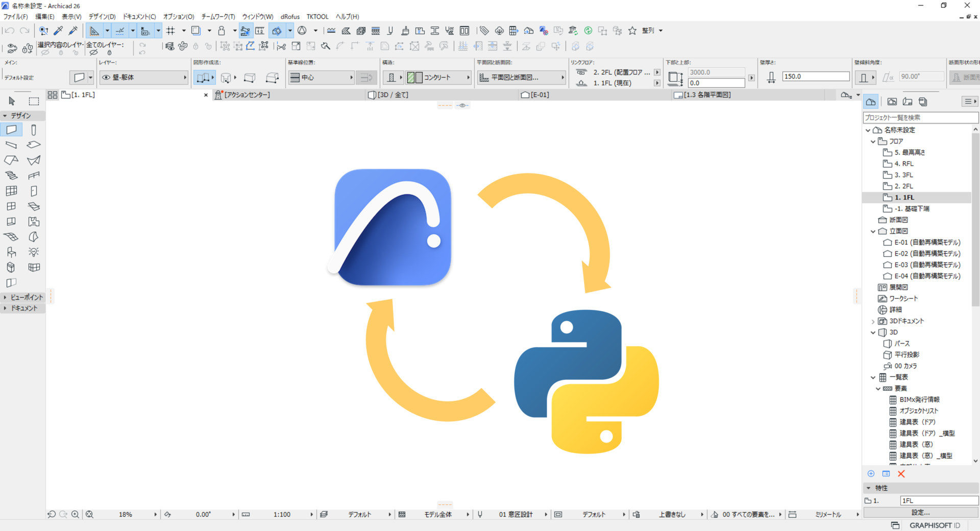Screen dimensions: 980x531
Task: Select the Marquee tool
Action: point(33,101)
